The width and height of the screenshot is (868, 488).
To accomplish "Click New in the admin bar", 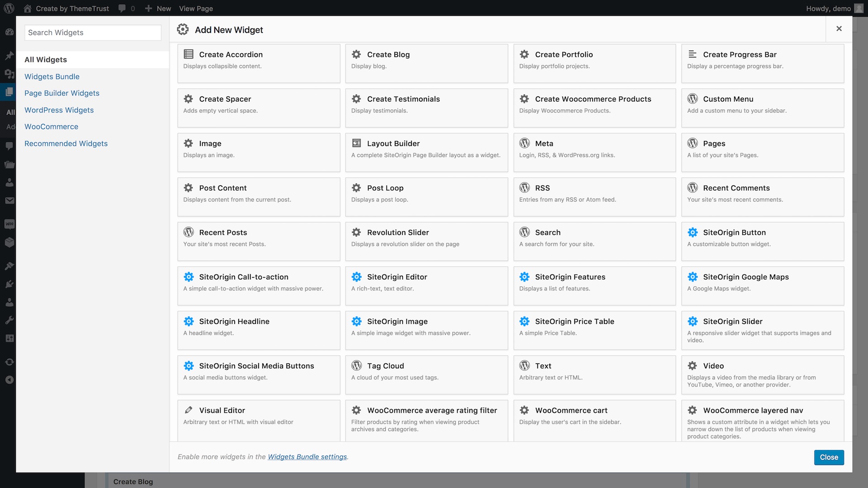I will click(164, 9).
